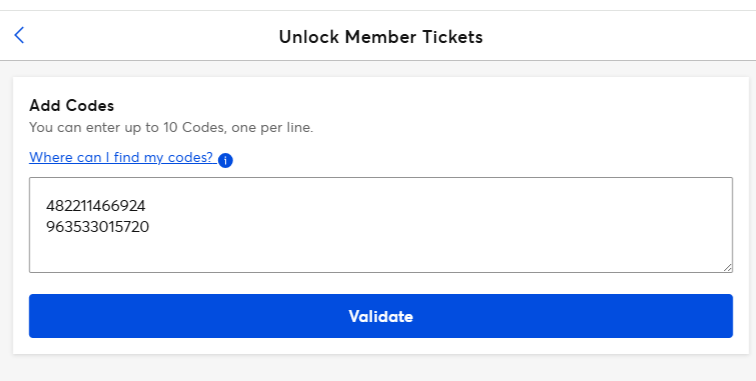Image resolution: width=756 pixels, height=381 pixels.
Task: Click the blank right side of the codes textarea
Action: pos(530,217)
